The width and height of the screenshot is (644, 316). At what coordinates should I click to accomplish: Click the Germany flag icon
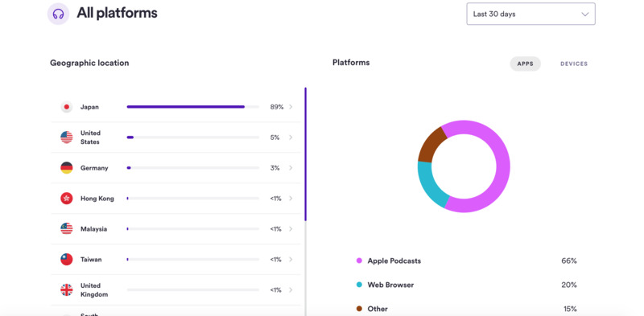67,168
